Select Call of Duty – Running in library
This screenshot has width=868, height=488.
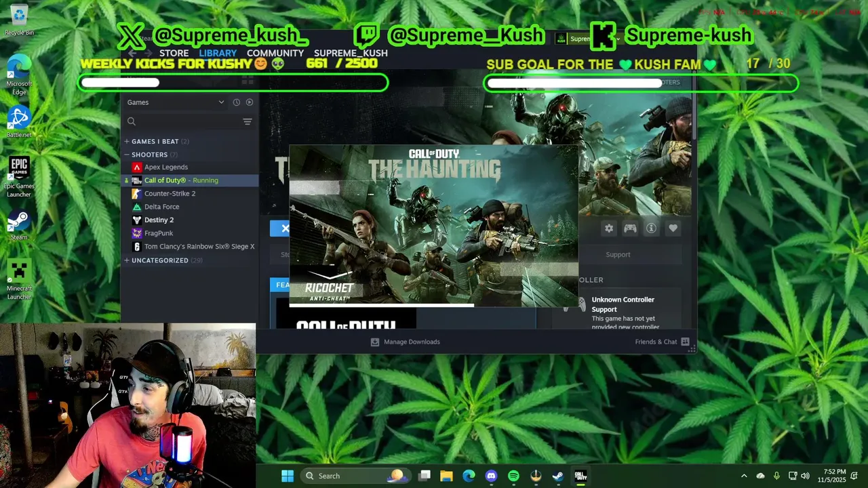(x=190, y=180)
